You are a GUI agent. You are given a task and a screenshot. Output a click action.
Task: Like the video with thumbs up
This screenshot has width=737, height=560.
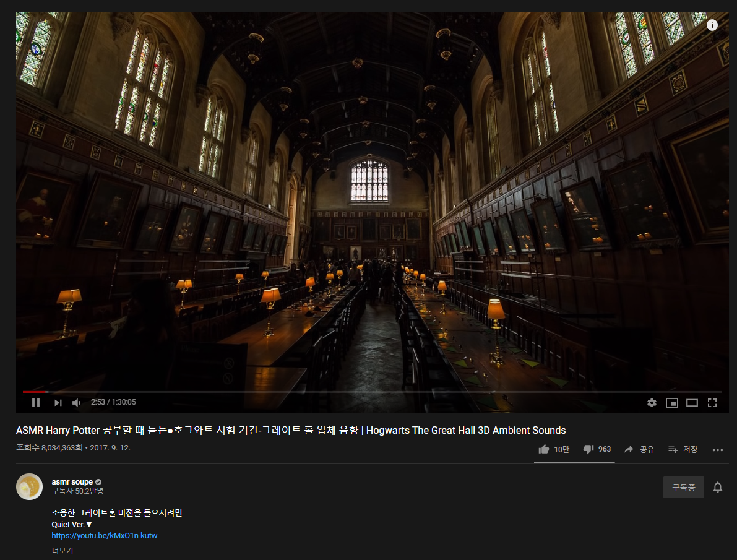click(554, 449)
